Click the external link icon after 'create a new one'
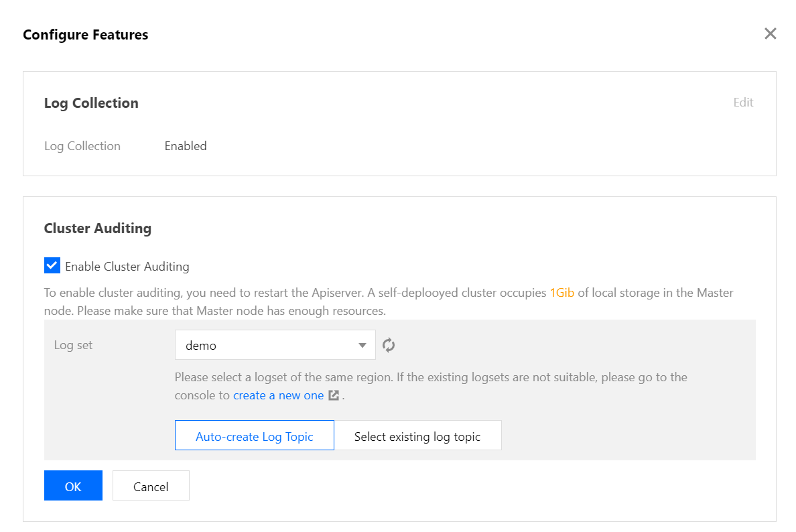Screen dimensions: 796x532 tap(334, 395)
